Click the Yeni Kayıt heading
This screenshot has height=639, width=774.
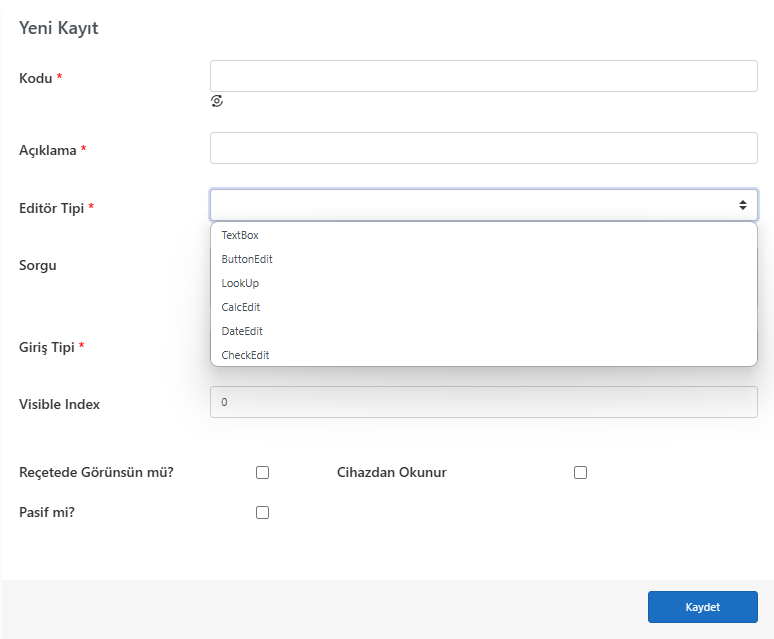[59, 28]
